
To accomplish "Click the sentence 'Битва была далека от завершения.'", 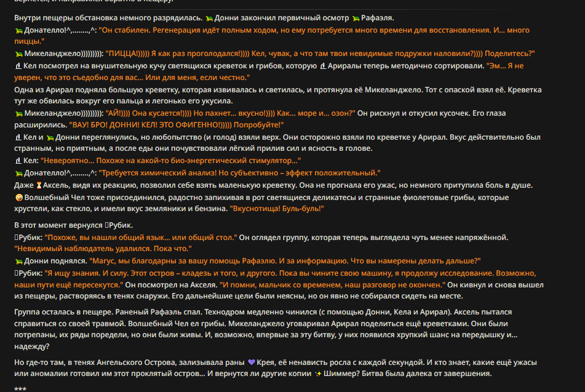I will pyautogui.click(x=426, y=374).
